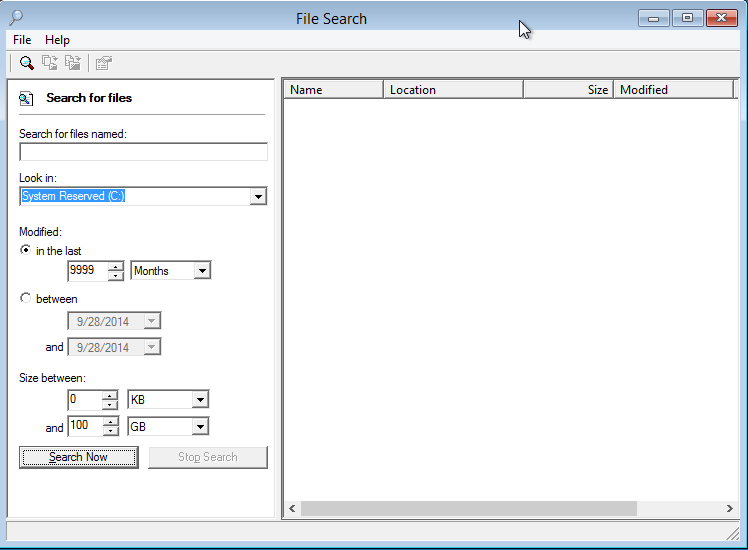Open the KB minimum size unit dropdown
Image resolution: width=748 pixels, height=550 pixels.
click(x=200, y=400)
